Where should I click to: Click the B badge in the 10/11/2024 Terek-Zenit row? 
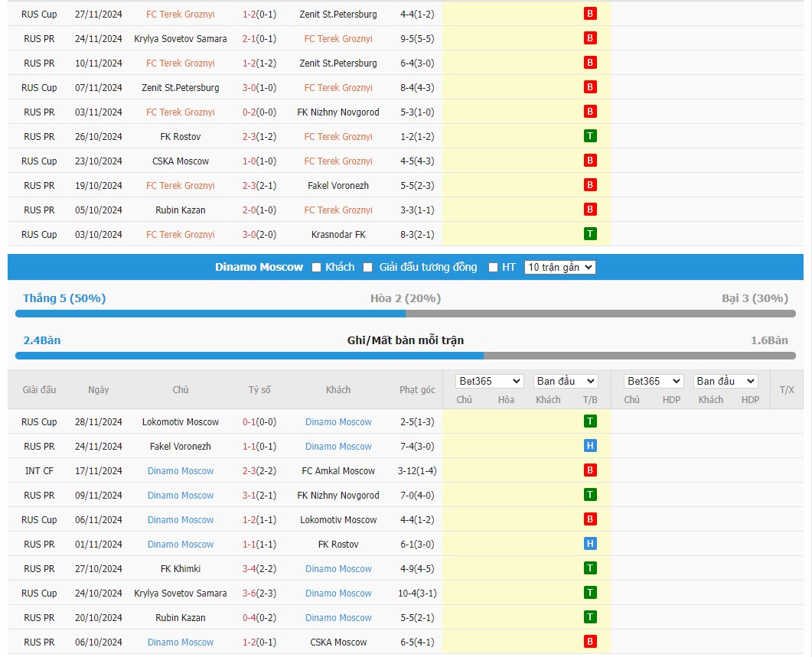coord(590,63)
